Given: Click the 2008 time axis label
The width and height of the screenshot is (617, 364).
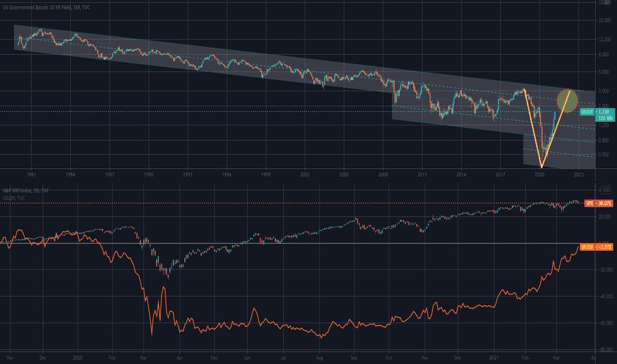Looking at the screenshot, I should pyautogui.click(x=383, y=174).
